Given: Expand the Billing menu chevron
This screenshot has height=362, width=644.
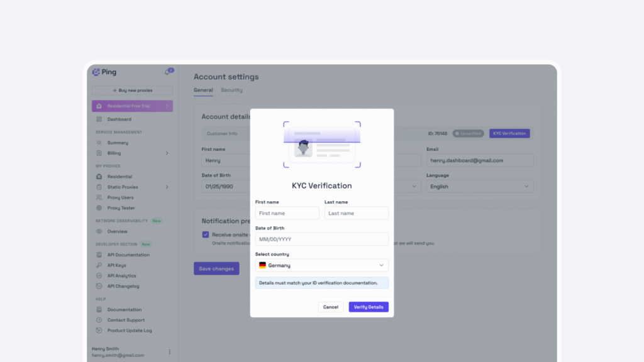Looking at the screenshot, I should click(x=167, y=153).
